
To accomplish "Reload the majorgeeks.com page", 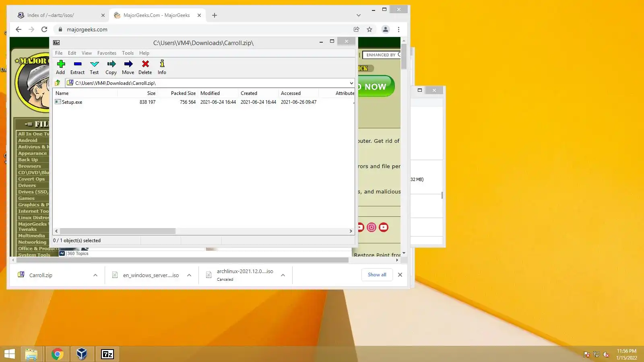I will pos(44,29).
